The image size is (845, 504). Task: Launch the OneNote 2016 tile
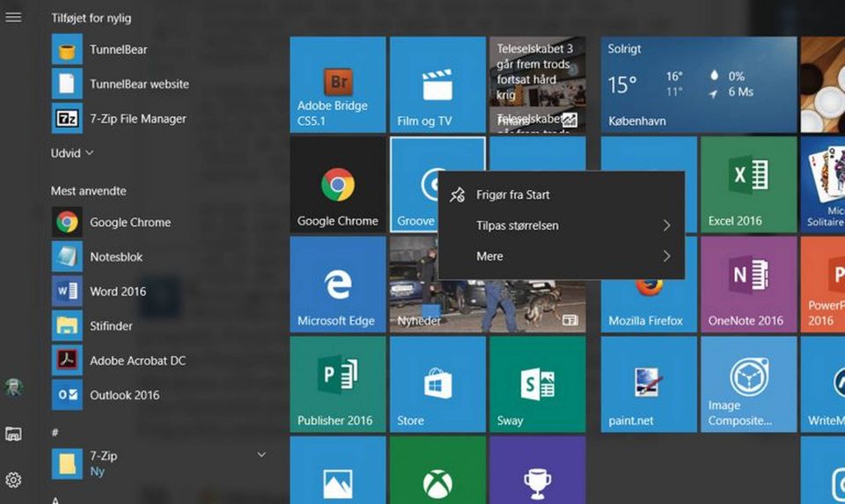click(748, 285)
